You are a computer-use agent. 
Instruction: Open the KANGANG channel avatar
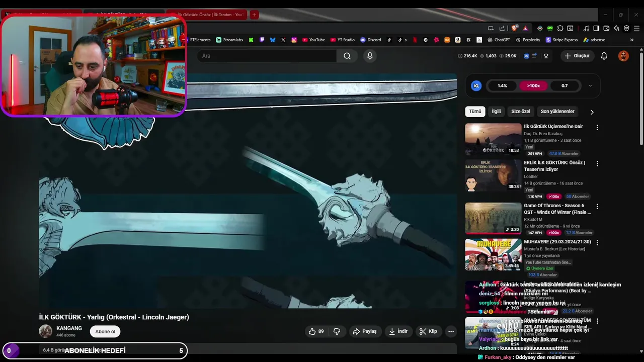coord(46,331)
